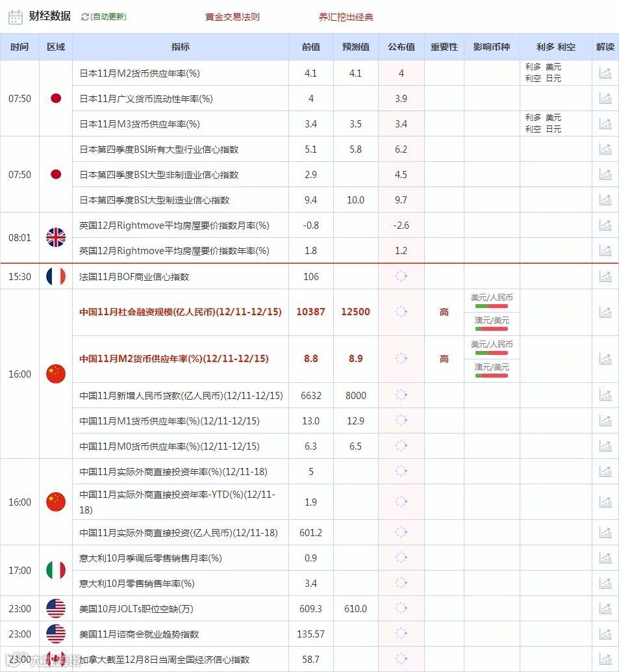Click 法国11月BOF商业信心指数 text
This screenshot has height=672, width=619.
point(134,277)
